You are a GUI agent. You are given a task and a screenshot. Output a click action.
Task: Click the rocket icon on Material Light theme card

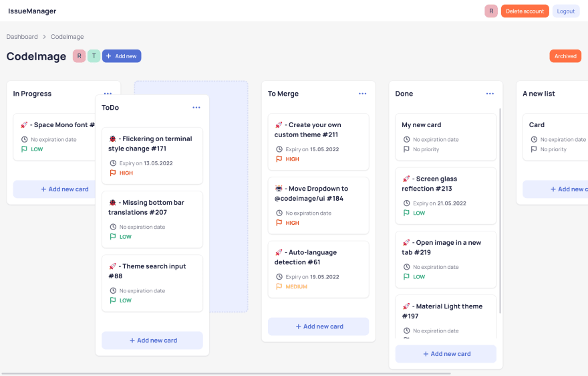coord(406,306)
